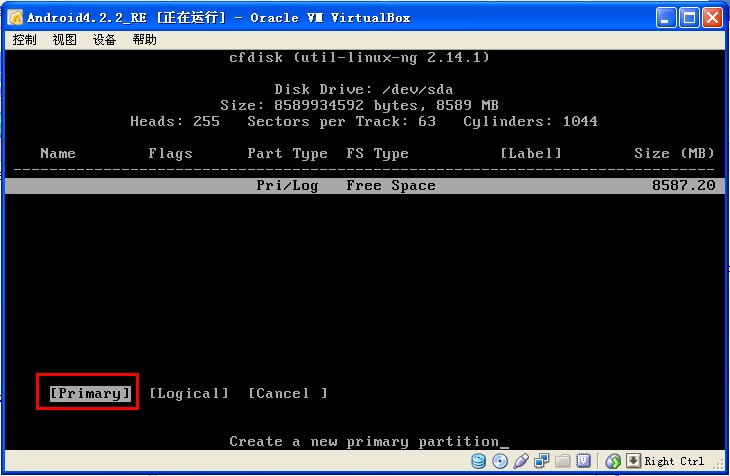The width and height of the screenshot is (730, 476).
Task: Close the VirtualBox window
Action: pos(712,18)
